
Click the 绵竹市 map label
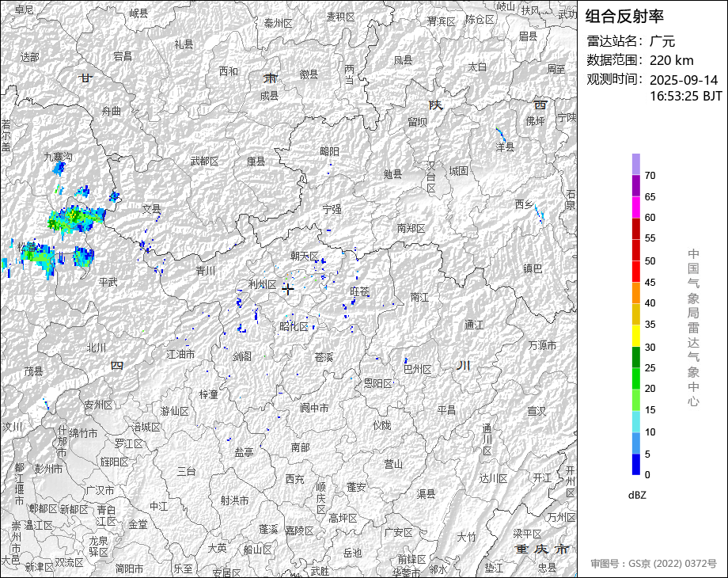83,433
